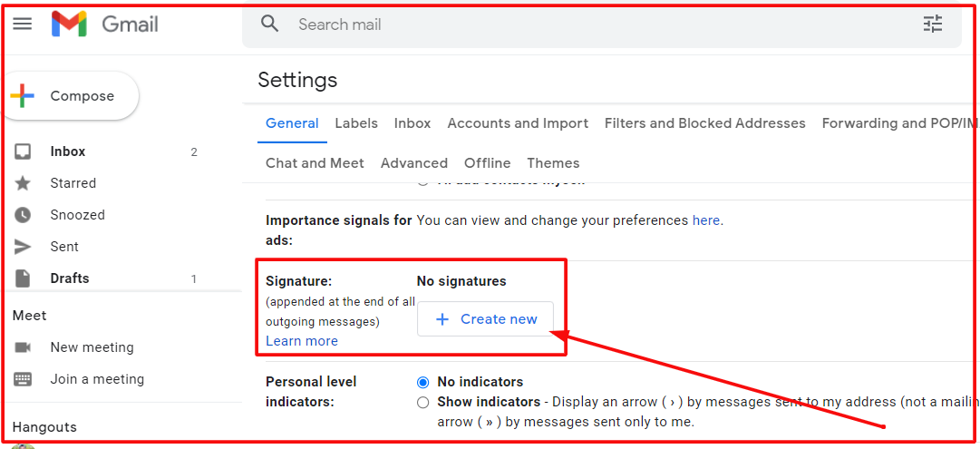Click the Compose plus icon

click(x=23, y=96)
